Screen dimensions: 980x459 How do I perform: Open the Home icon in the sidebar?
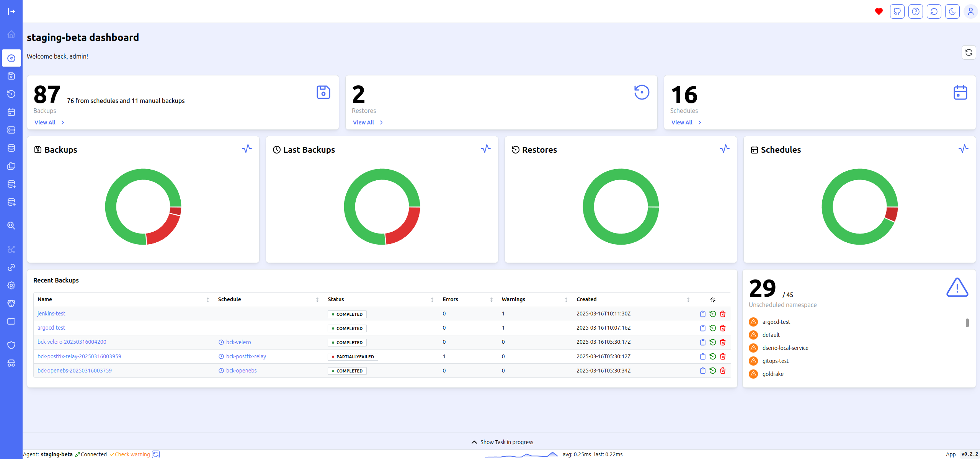coord(11,34)
